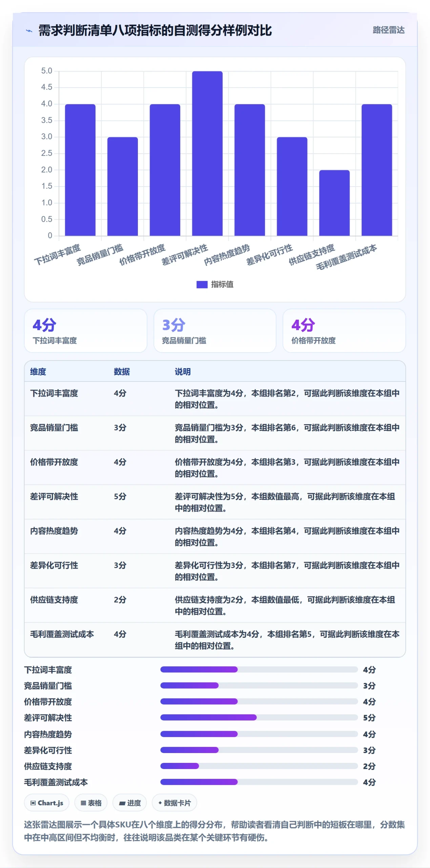This screenshot has width=430, height=868.
Task: Click the 5分 value in the table
Action: [120, 496]
